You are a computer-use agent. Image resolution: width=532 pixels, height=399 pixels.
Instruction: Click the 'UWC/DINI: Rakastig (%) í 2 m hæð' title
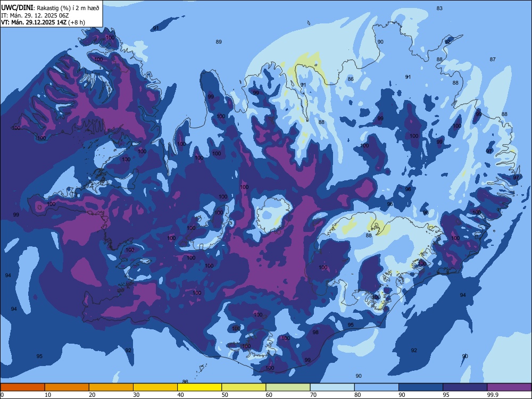pyautogui.click(x=50, y=8)
